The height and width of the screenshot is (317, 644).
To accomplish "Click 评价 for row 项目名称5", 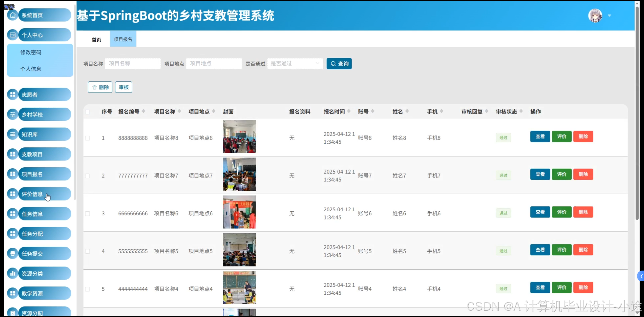I will point(562,249).
